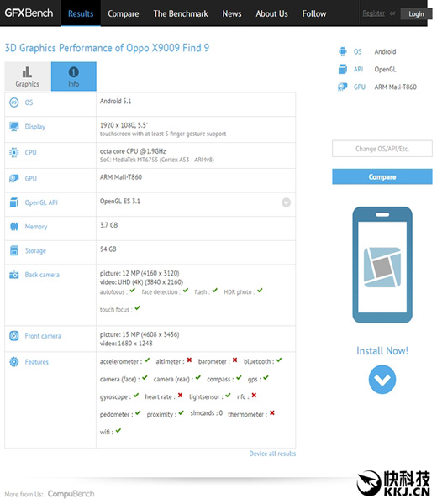
Task: Select the Info circle tab icon
Action: [x=74, y=72]
